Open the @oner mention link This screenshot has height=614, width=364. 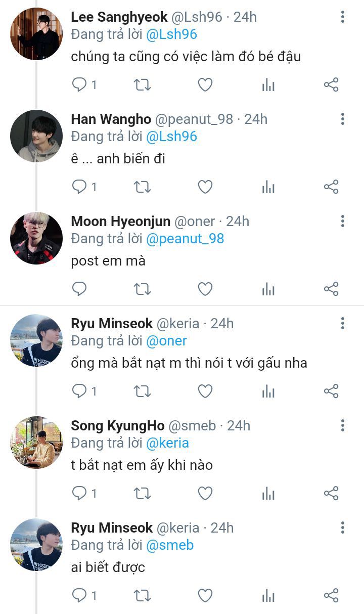click(x=166, y=341)
